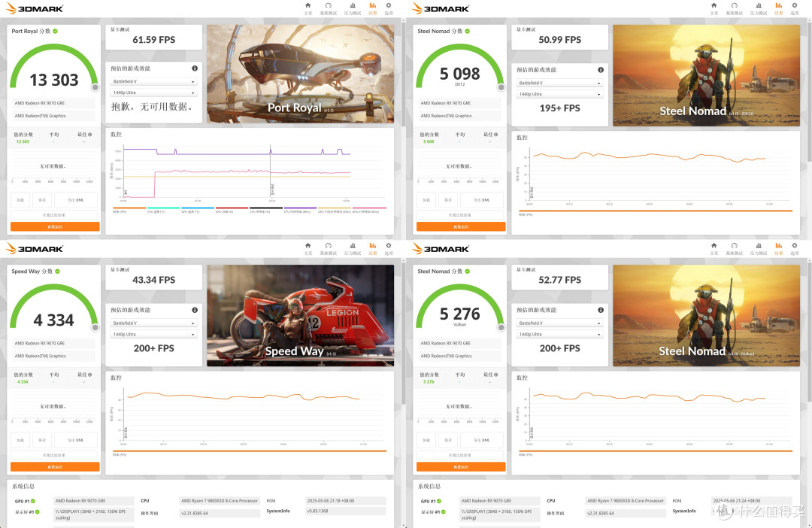The image size is (812, 528).
Task: Open Benchmarks gauge icon in Port Royal window
Action: [329, 6]
